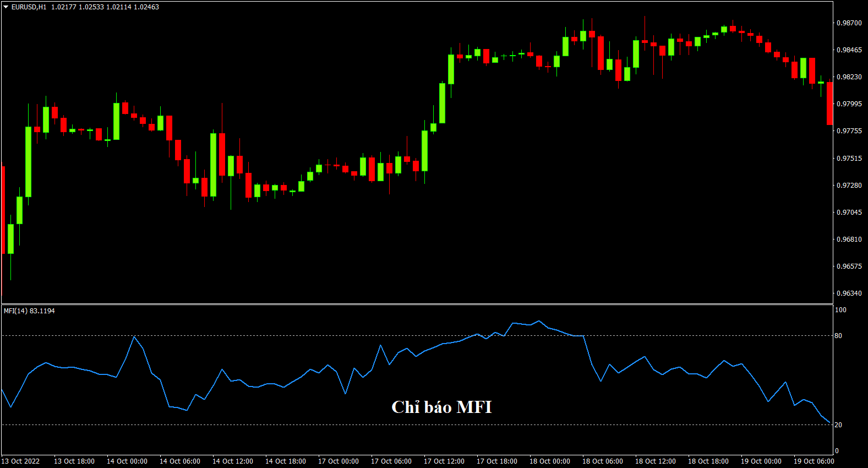This screenshot has height=468, width=868.
Task: Select the 0.97995 price level label
Action: [x=849, y=104]
